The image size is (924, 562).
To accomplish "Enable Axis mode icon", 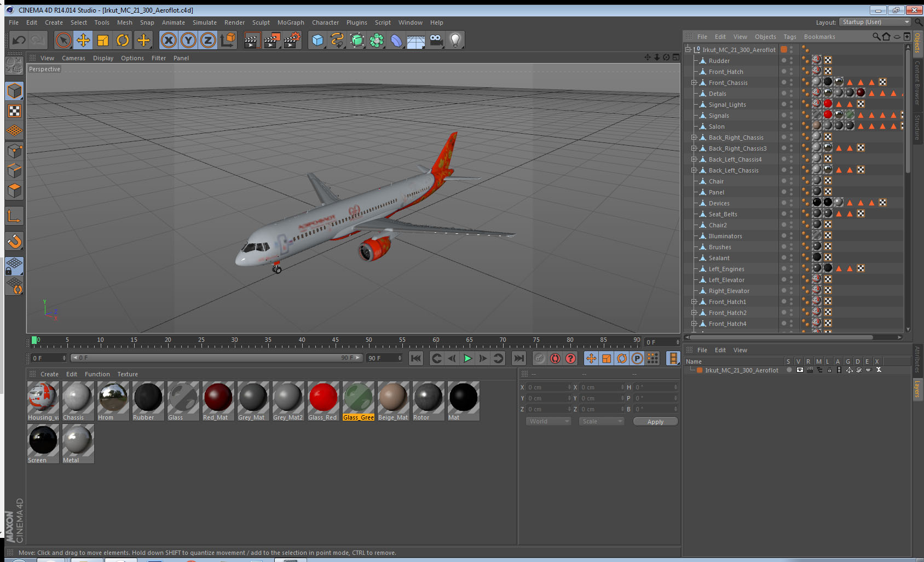I will click(15, 216).
